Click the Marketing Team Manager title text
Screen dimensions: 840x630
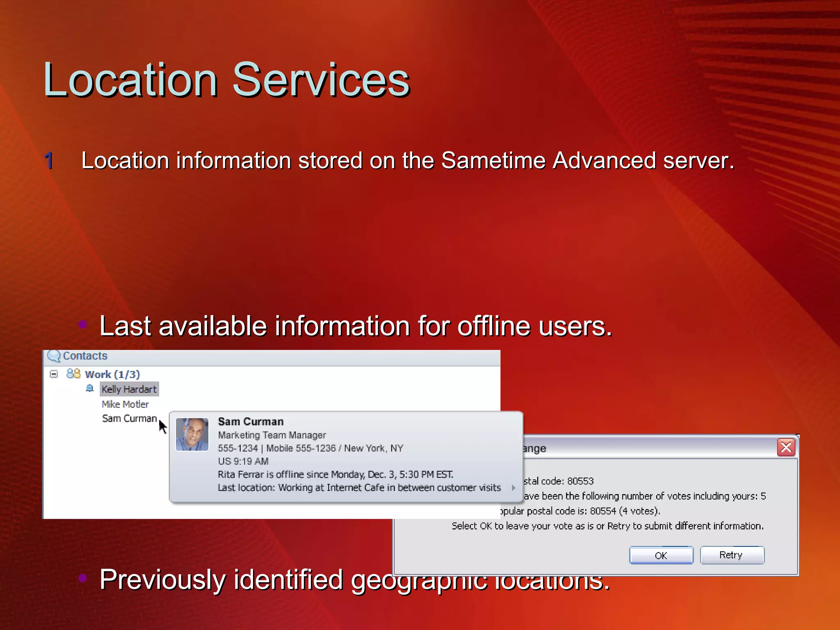[272, 435]
